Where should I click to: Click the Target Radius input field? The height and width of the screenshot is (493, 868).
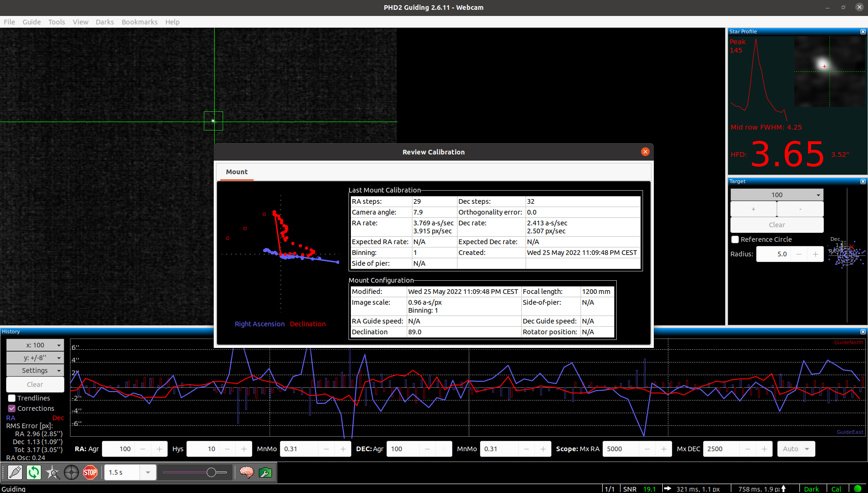[x=774, y=254]
